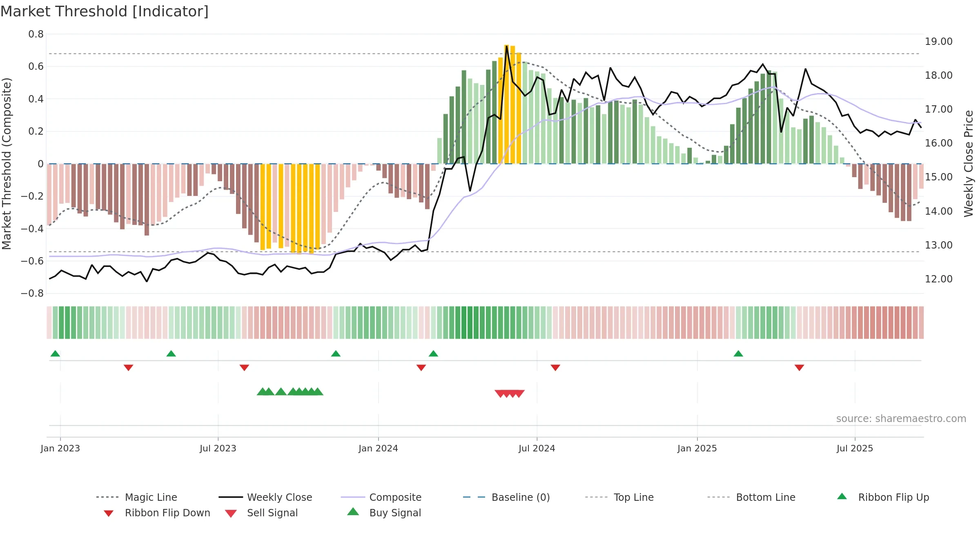The height and width of the screenshot is (551, 980).
Task: Click the red flip-down triangle near Apr 2025
Action: click(799, 368)
